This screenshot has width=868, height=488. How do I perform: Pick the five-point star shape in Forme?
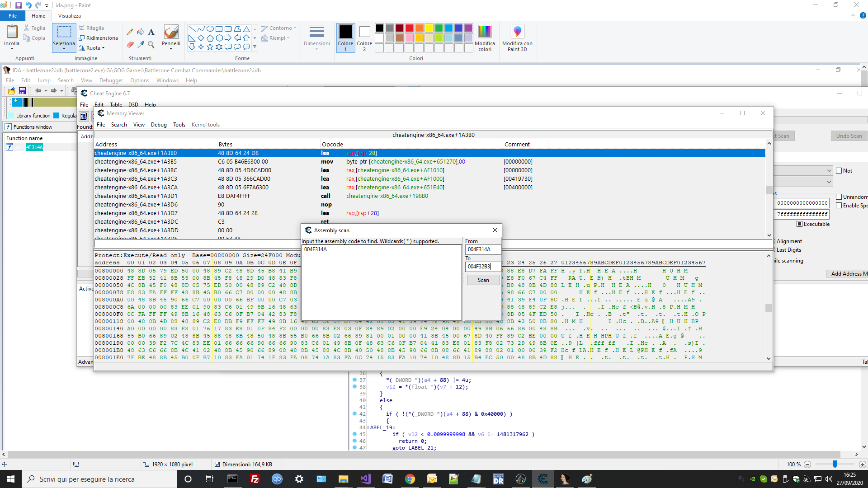tap(209, 47)
